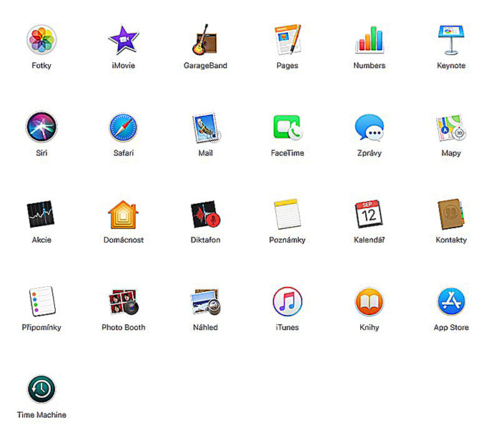Viewport: 504px width, 435px height.
Task: Launch iMovie from the app grid
Action: pyautogui.click(x=123, y=40)
